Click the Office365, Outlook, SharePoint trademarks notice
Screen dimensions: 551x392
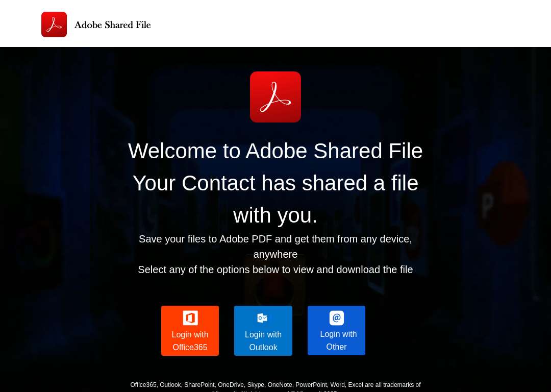[x=275, y=387]
